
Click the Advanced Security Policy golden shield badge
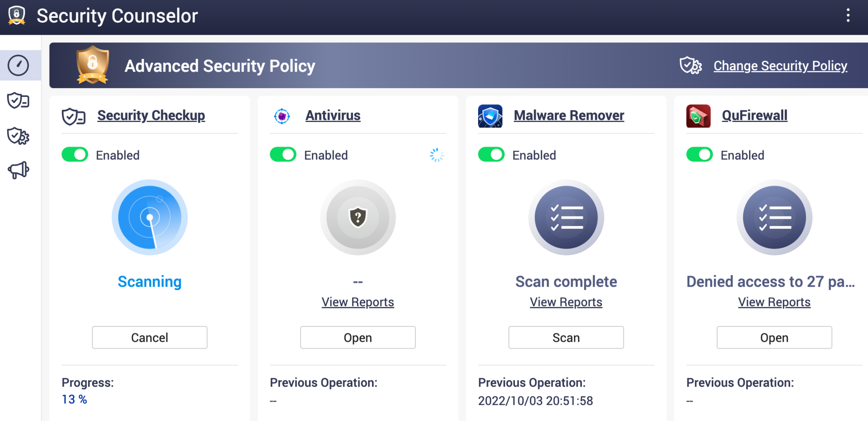[x=92, y=65]
